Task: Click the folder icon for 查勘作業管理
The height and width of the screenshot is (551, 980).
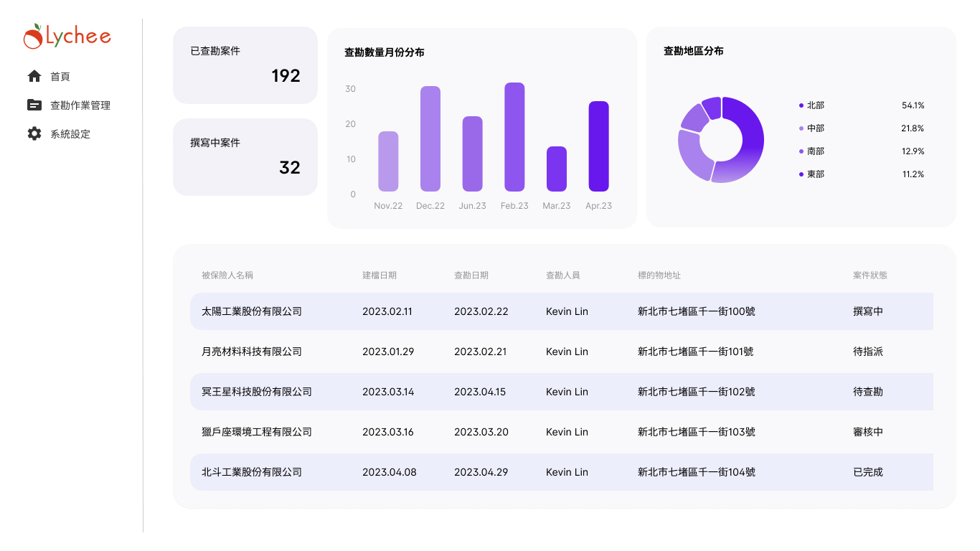Action: [x=34, y=105]
